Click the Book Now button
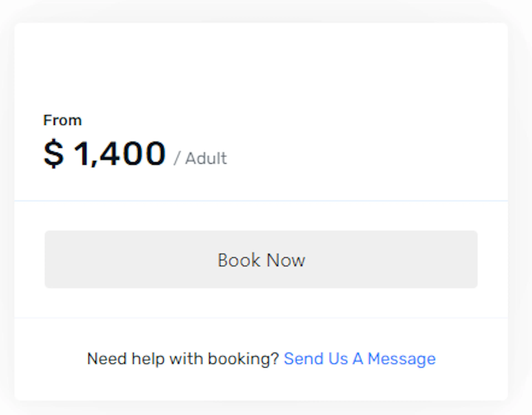Image resolution: width=532 pixels, height=415 pixels. [x=261, y=259]
